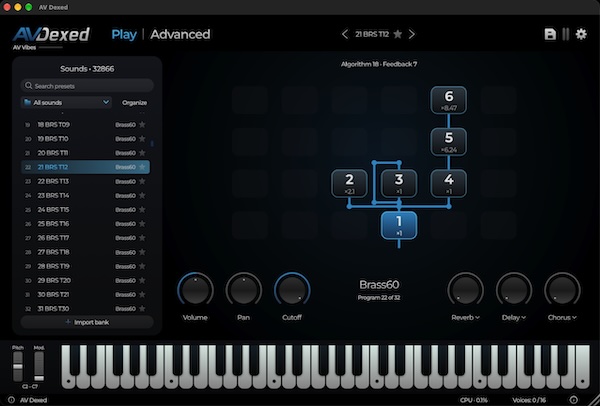Click the AV Dexed logo
The width and height of the screenshot is (600, 406).
[51, 34]
